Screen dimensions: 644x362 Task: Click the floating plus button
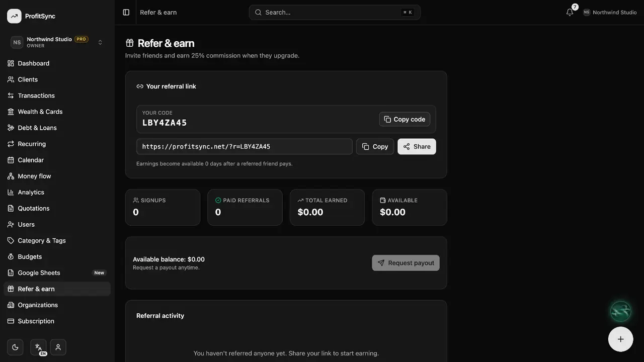(620, 339)
